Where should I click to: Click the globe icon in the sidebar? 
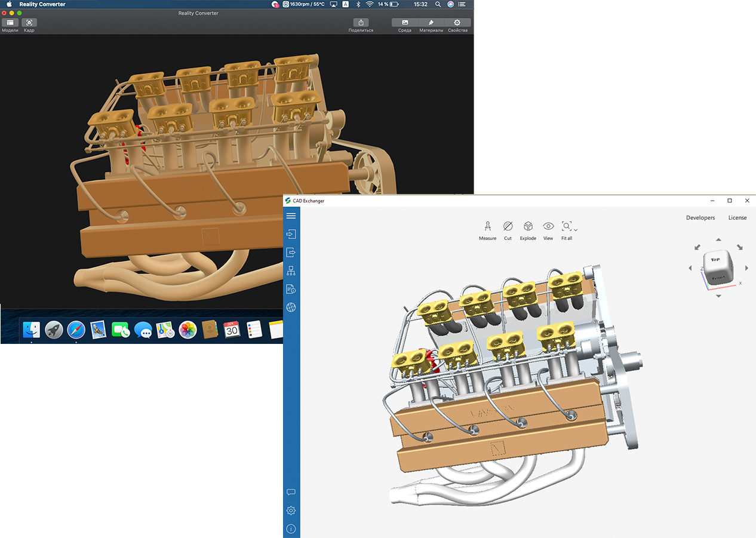291,308
